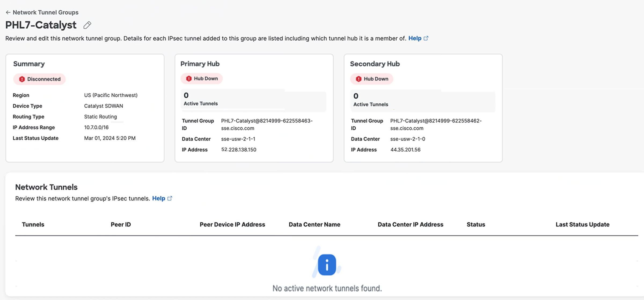Click the red alert icon in the Primary Hub badge

189,79
